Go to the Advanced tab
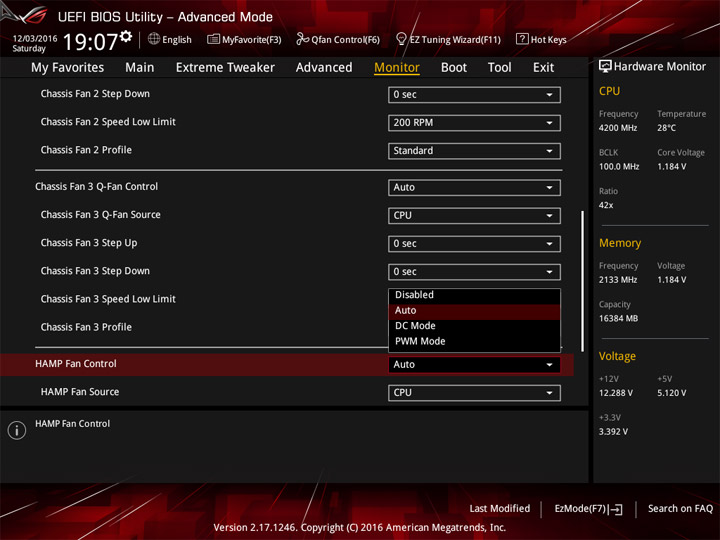720x540 pixels. coord(324,68)
